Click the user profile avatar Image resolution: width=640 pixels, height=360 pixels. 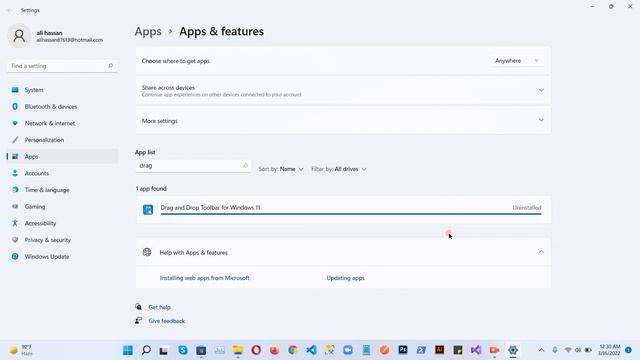(19, 36)
